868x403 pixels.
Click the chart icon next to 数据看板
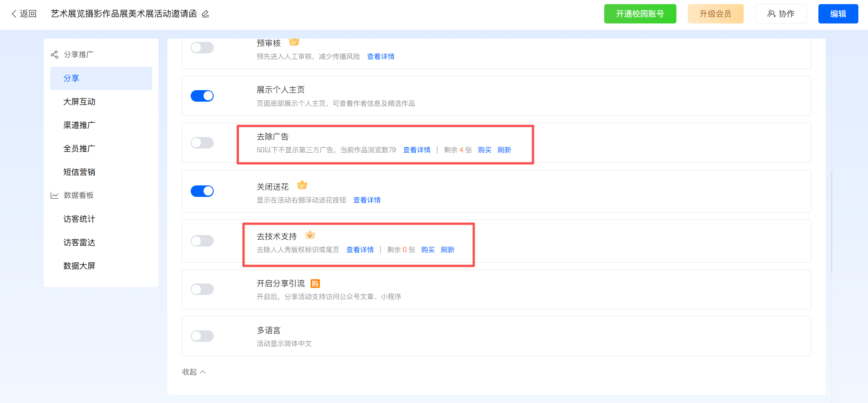click(x=54, y=196)
